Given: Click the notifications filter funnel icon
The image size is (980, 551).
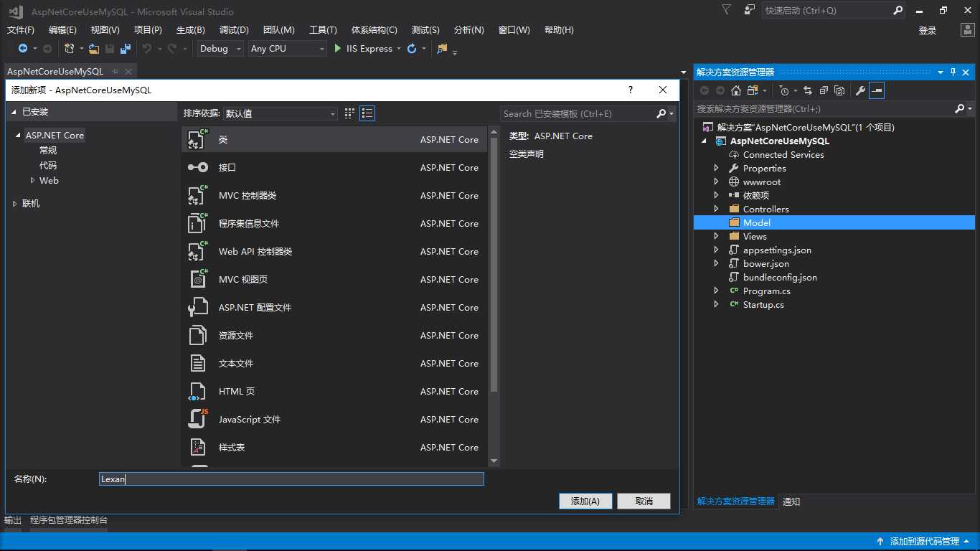Looking at the screenshot, I should tap(727, 10).
